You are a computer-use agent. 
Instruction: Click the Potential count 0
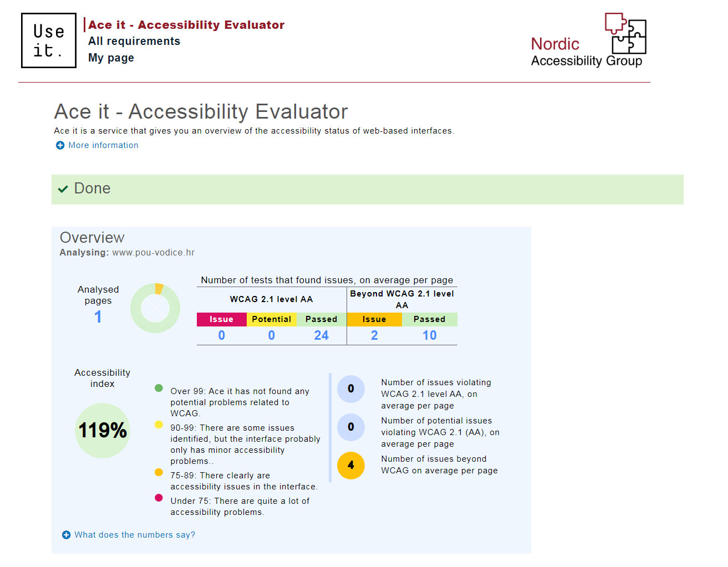pos(272,335)
